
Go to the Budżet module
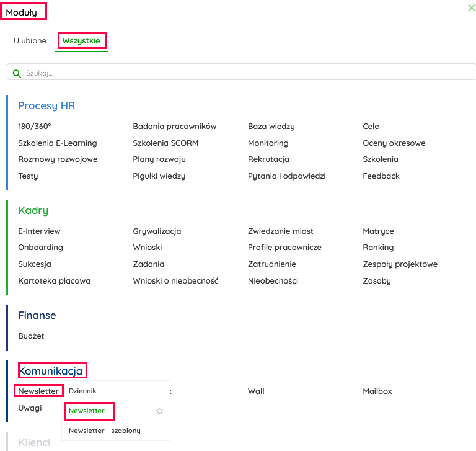coord(31,336)
